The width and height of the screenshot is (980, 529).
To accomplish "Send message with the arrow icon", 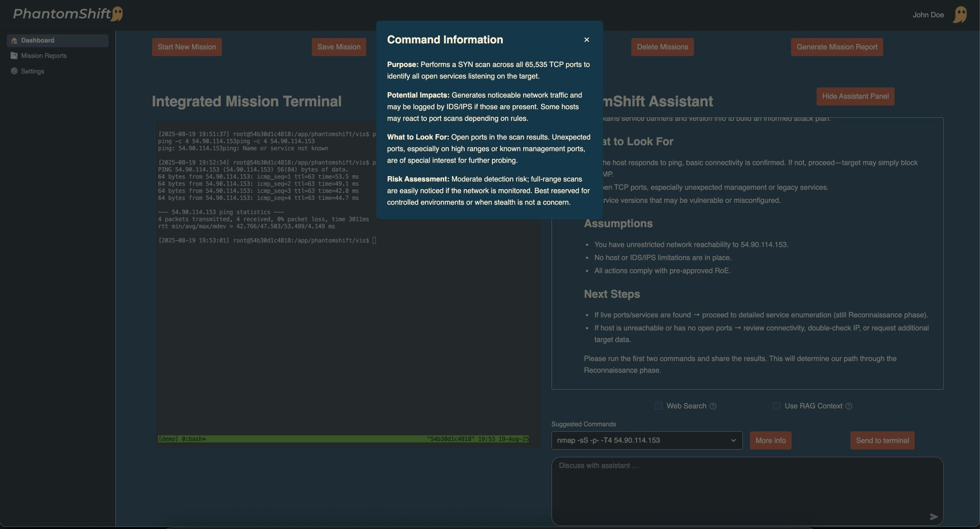I will pyautogui.click(x=934, y=517).
